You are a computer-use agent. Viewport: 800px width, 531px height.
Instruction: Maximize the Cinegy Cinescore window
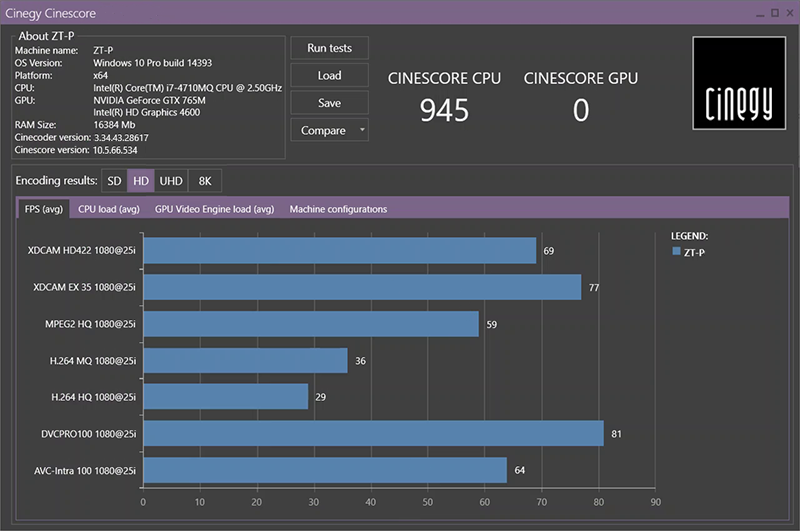(775, 13)
